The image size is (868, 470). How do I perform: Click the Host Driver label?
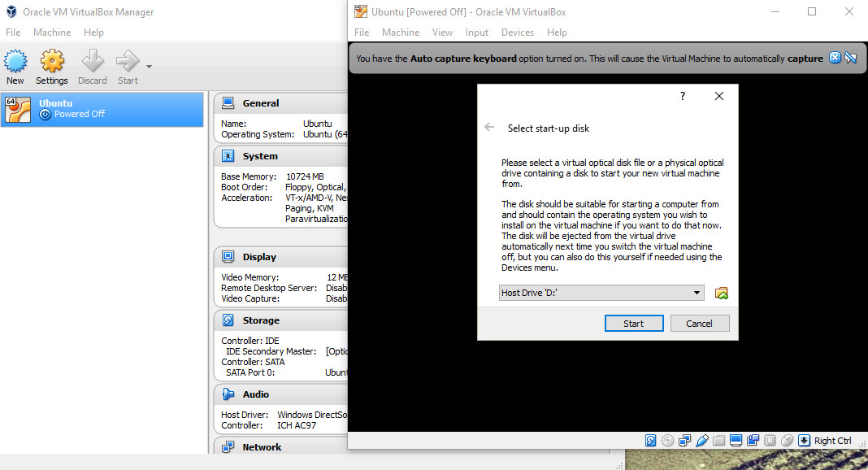[x=245, y=416]
